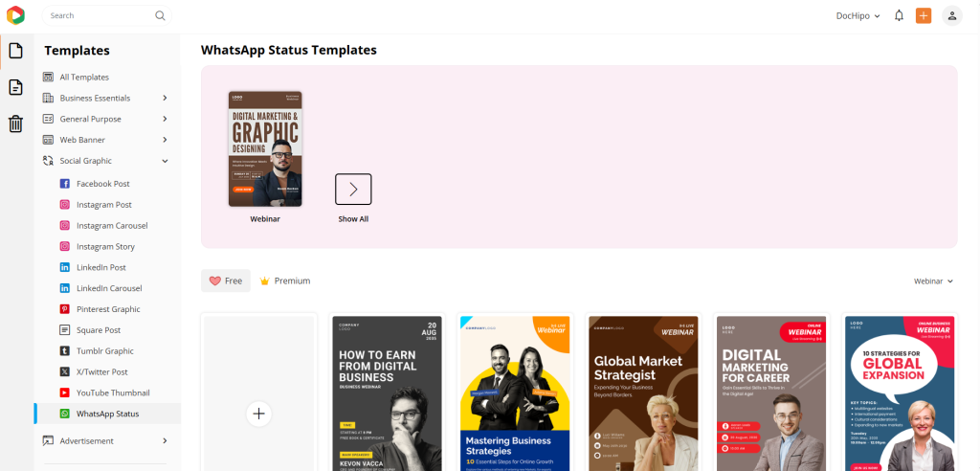This screenshot has height=471, width=980.
Task: Click the search magnifier icon
Action: 160,15
